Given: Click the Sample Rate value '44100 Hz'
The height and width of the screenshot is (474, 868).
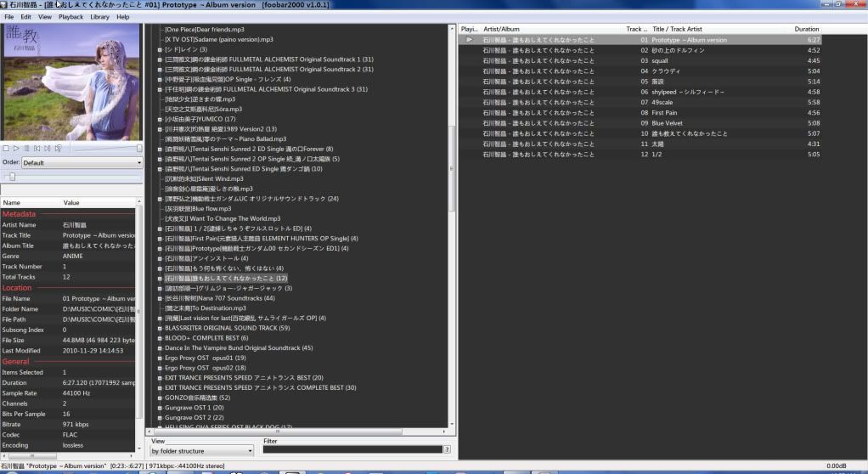Looking at the screenshot, I should [x=76, y=393].
